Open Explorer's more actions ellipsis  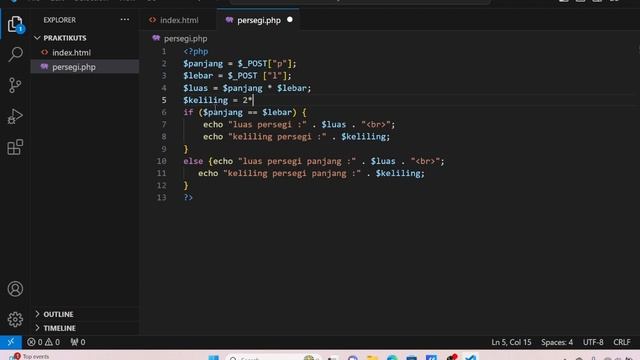125,20
